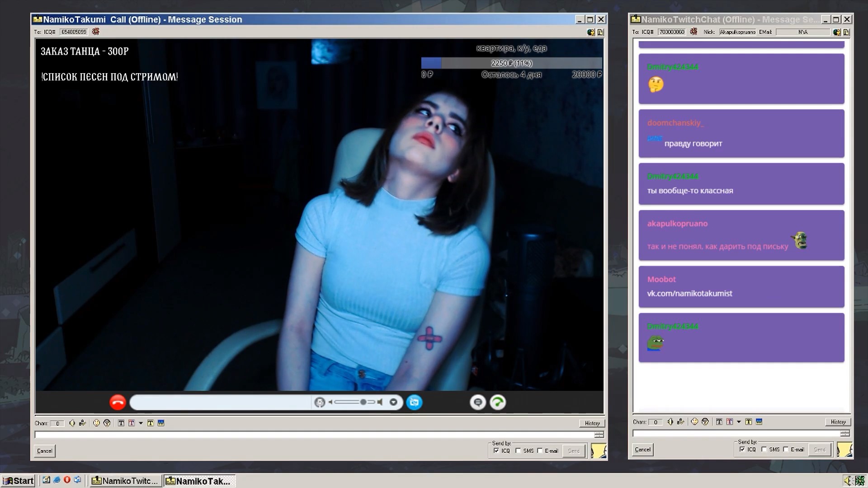Switch to NamikoTwitc... taskbar window button

point(125,481)
